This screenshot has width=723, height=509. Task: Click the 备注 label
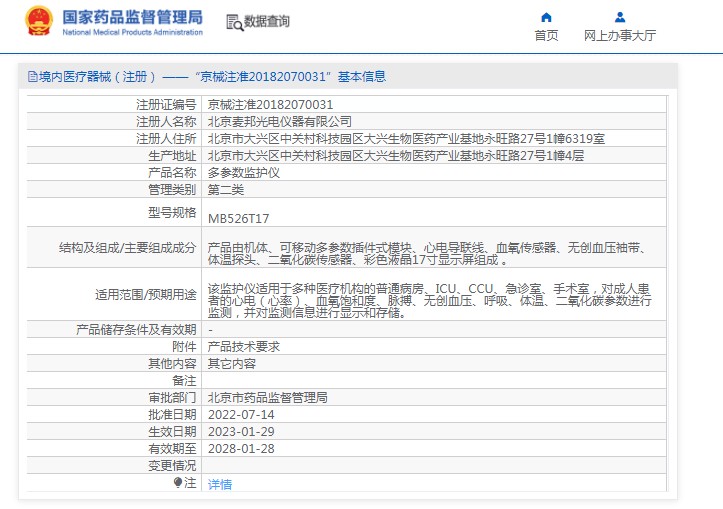(x=184, y=381)
